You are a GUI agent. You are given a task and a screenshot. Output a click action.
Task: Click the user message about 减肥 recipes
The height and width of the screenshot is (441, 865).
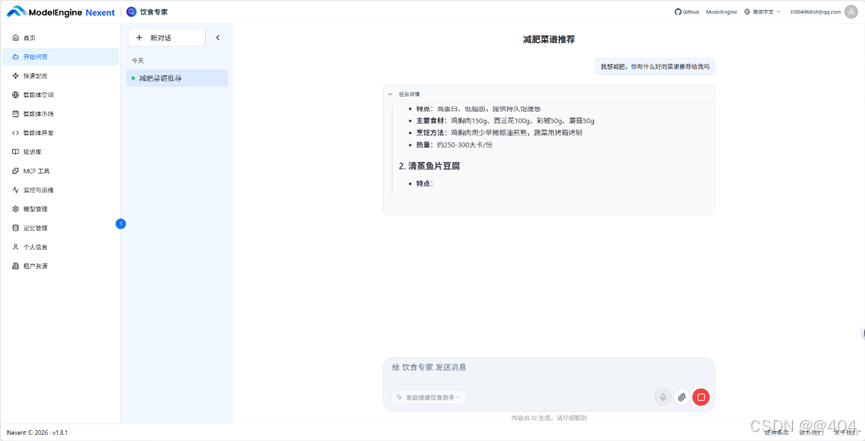[655, 66]
